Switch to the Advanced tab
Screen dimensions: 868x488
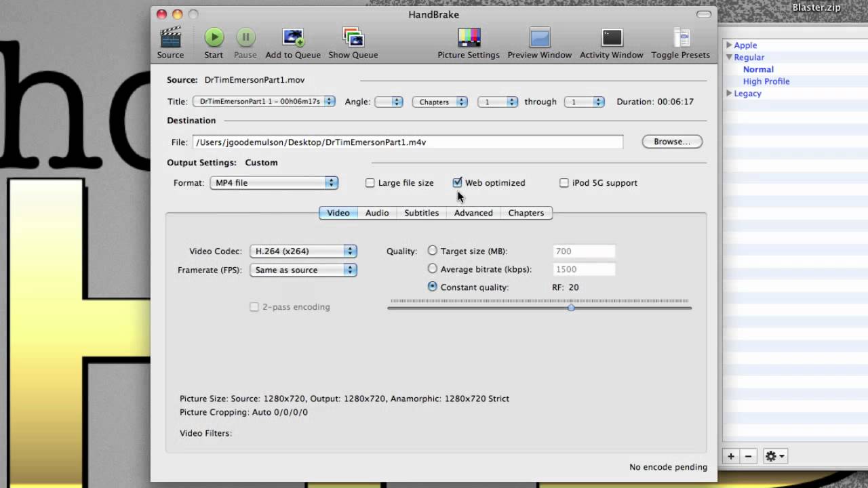(473, 213)
